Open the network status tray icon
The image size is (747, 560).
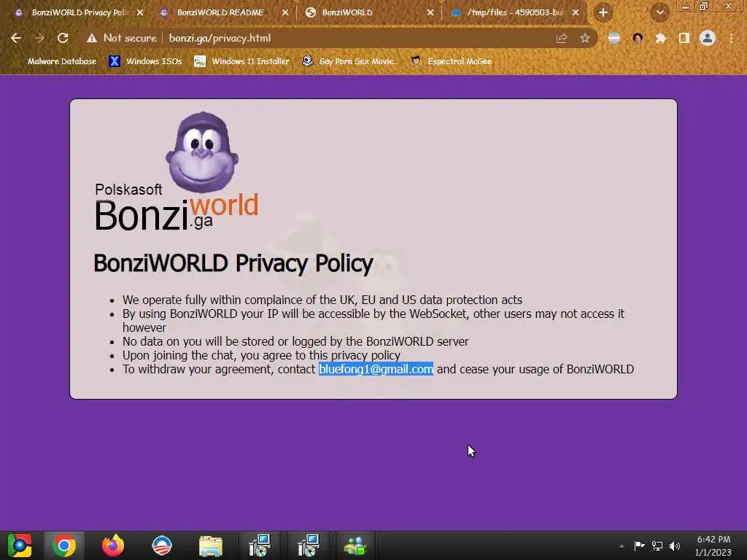click(x=657, y=545)
